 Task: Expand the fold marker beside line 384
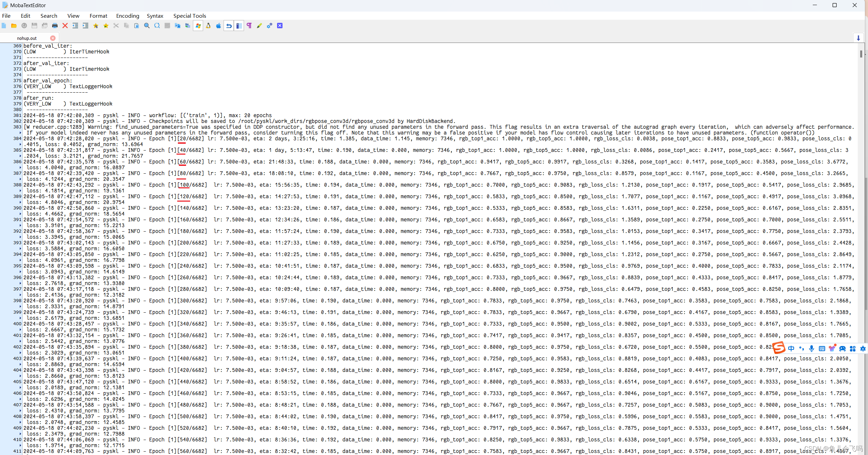point(20,144)
